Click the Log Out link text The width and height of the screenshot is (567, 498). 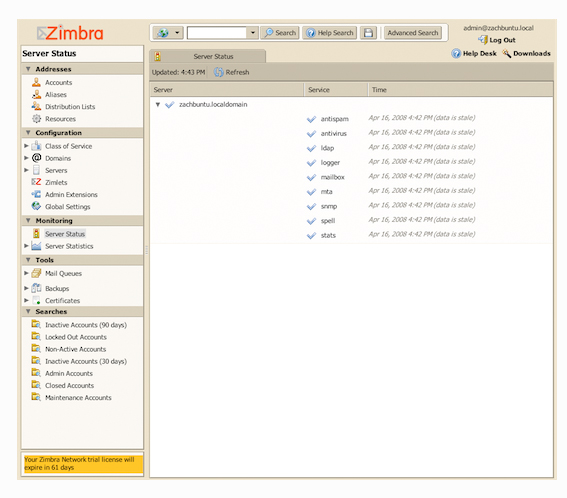[502, 40]
